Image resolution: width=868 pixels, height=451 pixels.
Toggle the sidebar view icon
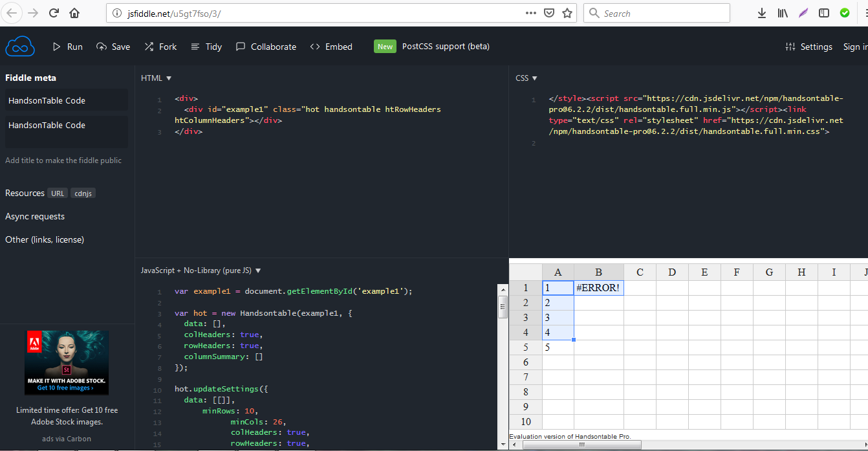point(824,13)
